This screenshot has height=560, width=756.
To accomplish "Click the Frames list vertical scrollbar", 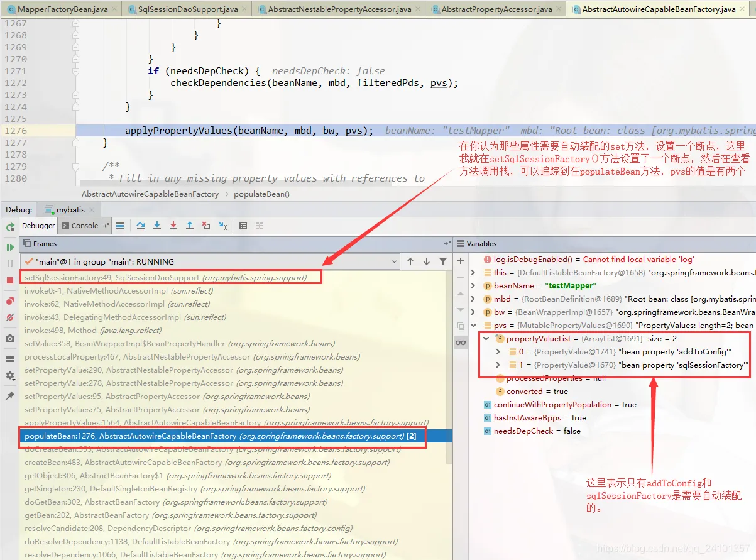I will pyautogui.click(x=449, y=368).
